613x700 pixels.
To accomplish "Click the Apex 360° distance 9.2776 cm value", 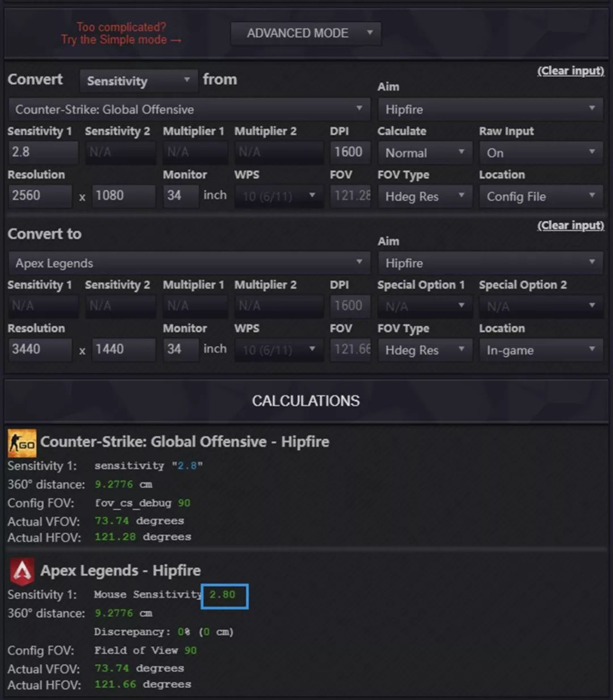I will [124, 613].
